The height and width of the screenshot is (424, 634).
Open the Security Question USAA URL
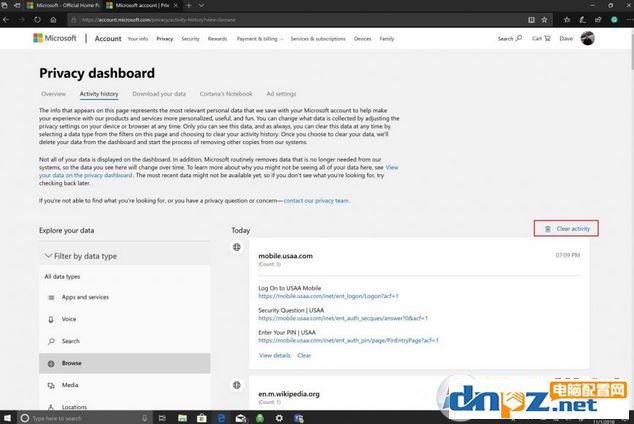[343, 319]
